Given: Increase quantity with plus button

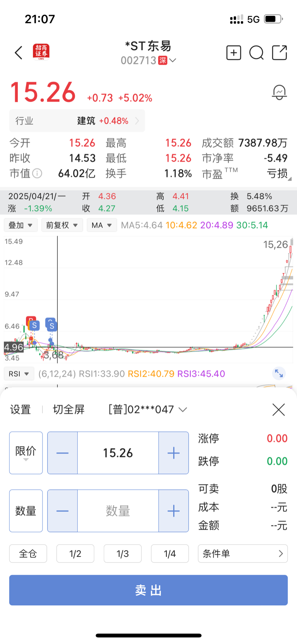Looking at the screenshot, I should [174, 511].
